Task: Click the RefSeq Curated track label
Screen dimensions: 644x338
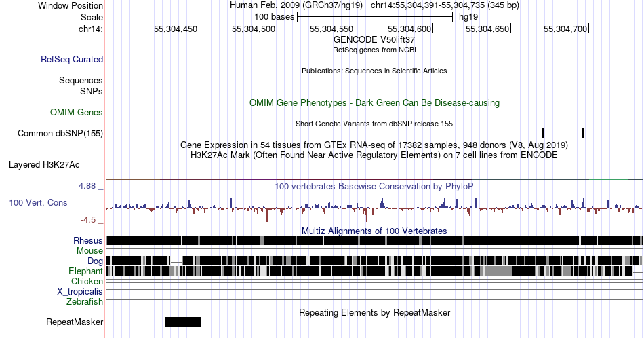Action: [72, 59]
